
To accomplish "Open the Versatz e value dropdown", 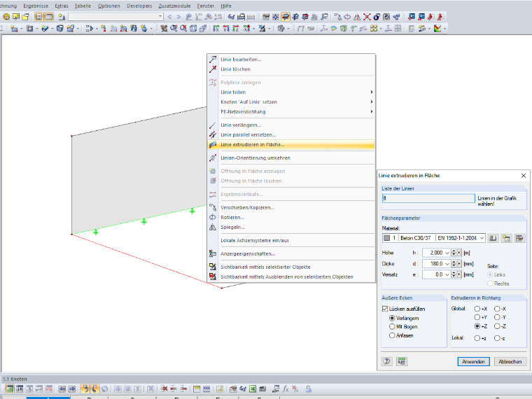I will coord(447,274).
